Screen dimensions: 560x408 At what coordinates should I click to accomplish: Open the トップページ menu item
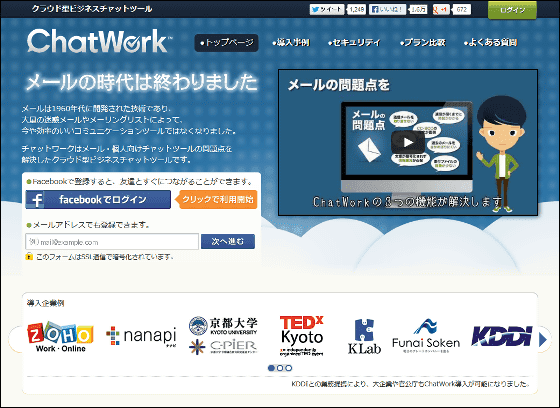[226, 43]
